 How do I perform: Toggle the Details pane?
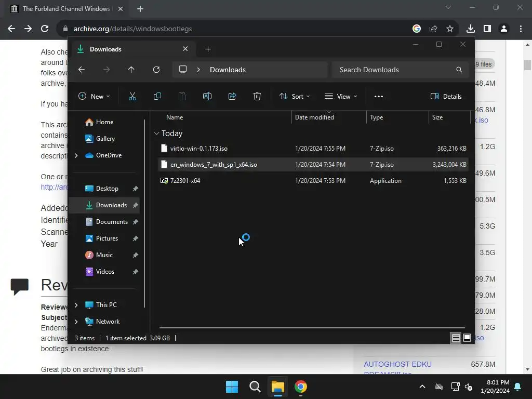point(446,96)
